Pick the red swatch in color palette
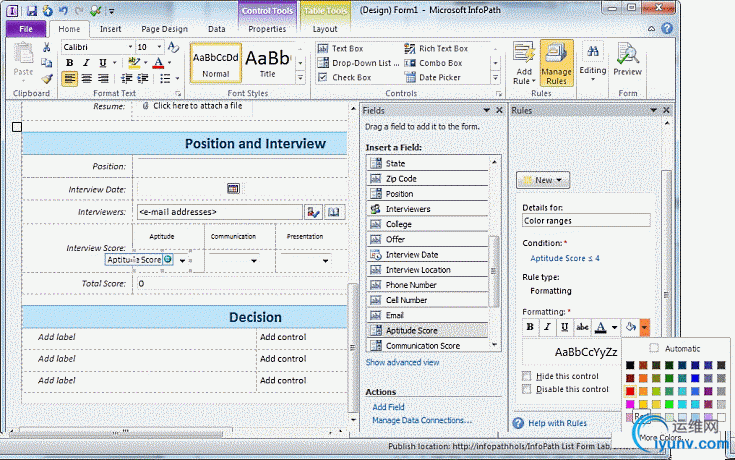The height and width of the screenshot is (460, 735). pyautogui.click(x=631, y=391)
